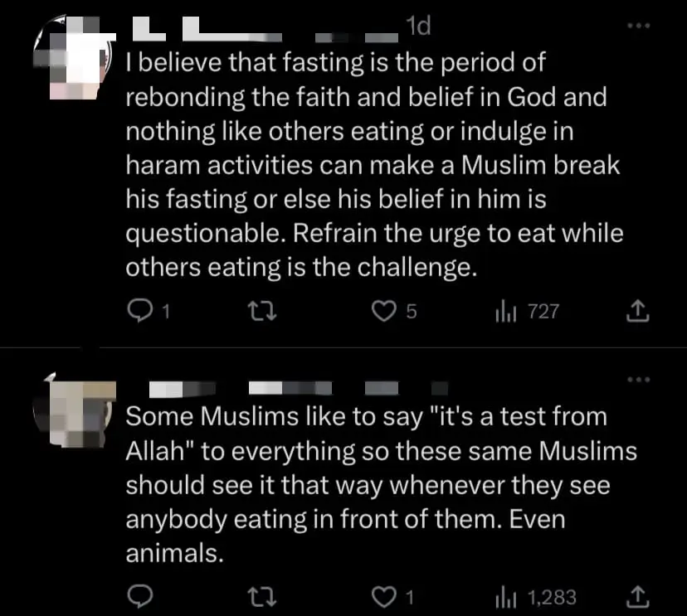Open more options on second tweet
The height and width of the screenshot is (616, 687).
point(636,380)
